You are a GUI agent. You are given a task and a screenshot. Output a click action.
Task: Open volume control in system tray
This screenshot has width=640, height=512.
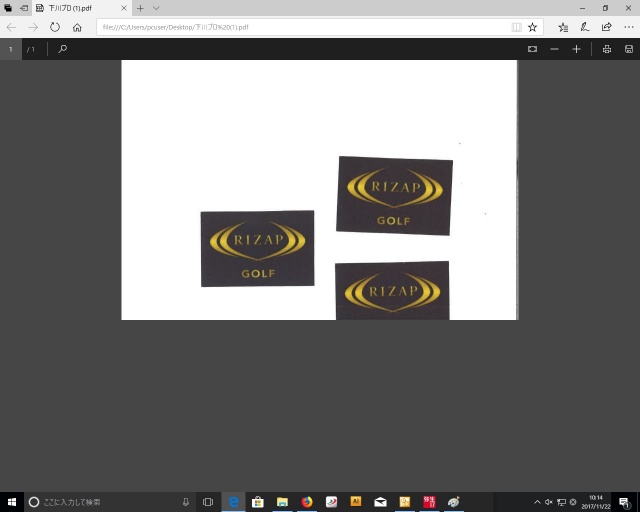pos(549,502)
